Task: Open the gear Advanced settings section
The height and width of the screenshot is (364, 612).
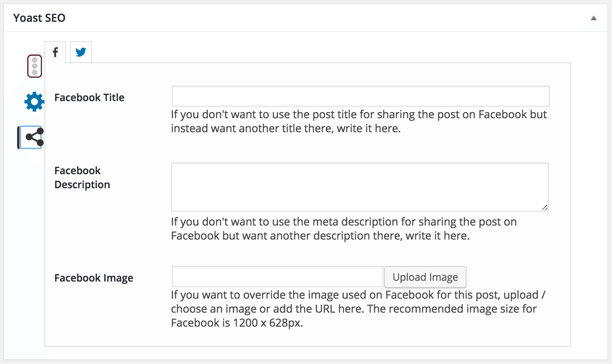Action: tap(35, 101)
